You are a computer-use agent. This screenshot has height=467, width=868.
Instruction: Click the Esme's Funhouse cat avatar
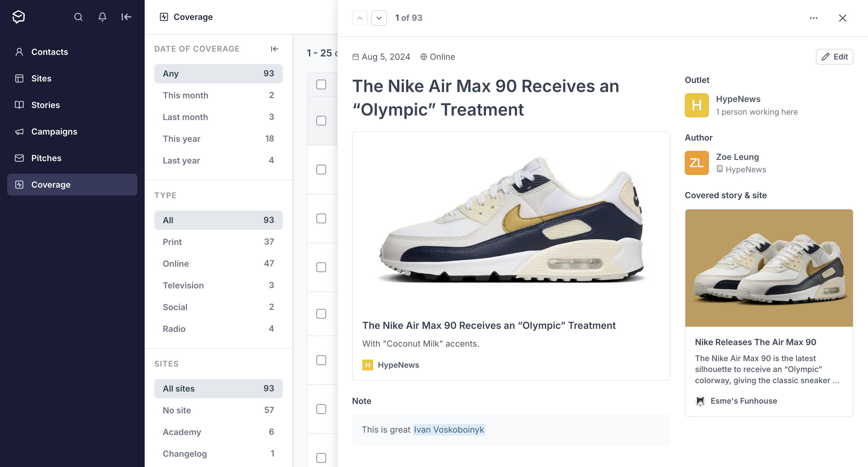(700, 401)
